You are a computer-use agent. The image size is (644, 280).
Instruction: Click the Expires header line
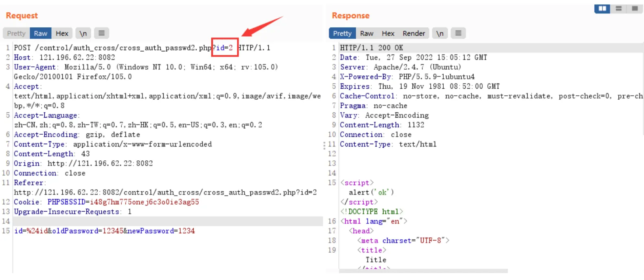(420, 86)
